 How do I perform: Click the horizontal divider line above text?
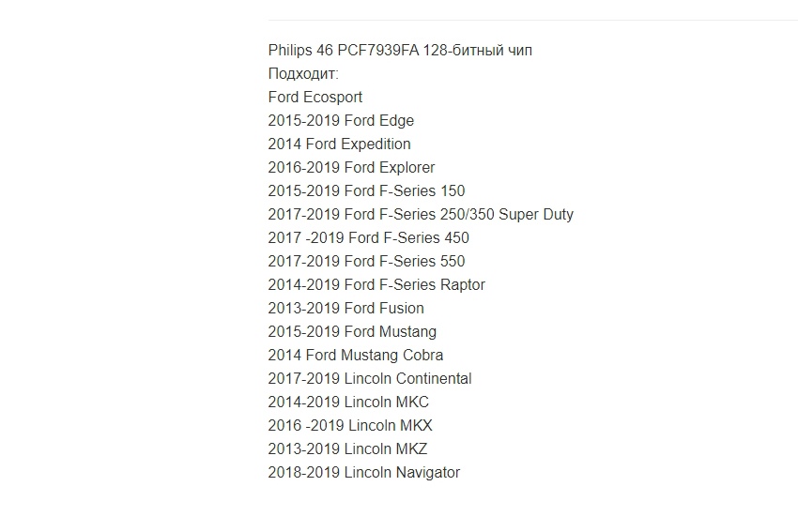tap(533, 21)
